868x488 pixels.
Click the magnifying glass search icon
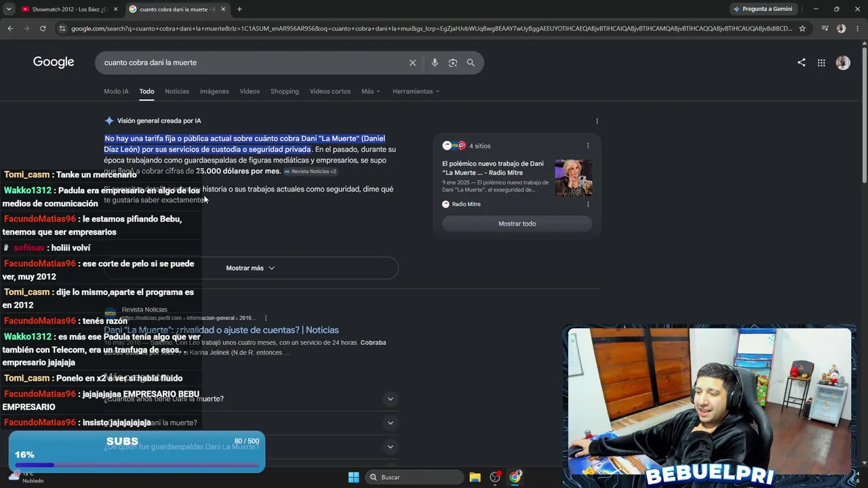click(x=471, y=62)
